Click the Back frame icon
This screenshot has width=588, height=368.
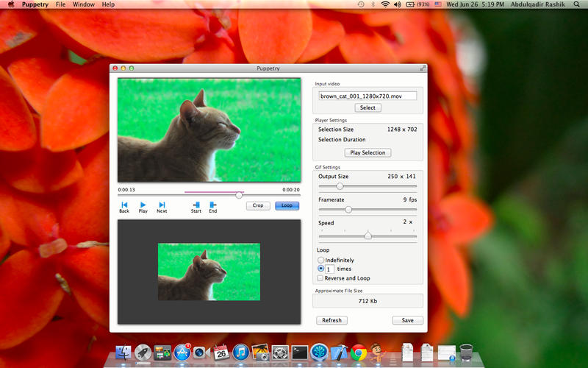(124, 205)
